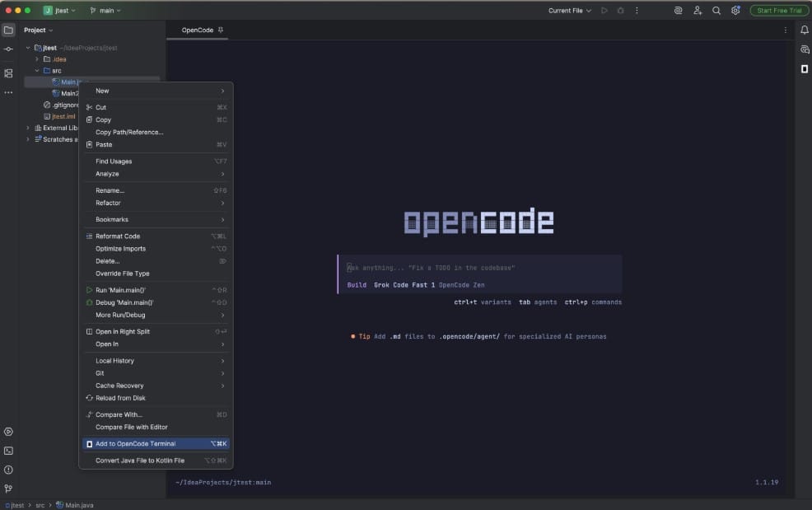The width and height of the screenshot is (812, 510).
Task: Open the Project tool window icon
Action: point(8,30)
